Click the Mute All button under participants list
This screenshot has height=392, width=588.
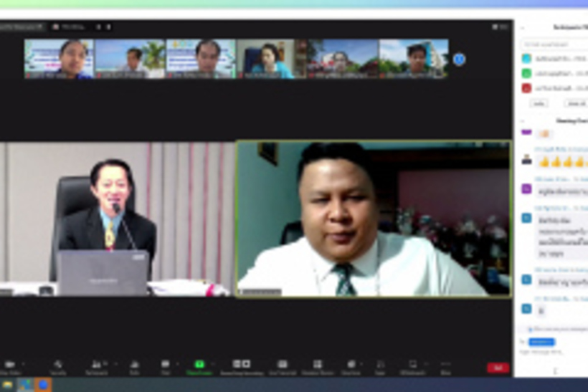[x=577, y=103]
